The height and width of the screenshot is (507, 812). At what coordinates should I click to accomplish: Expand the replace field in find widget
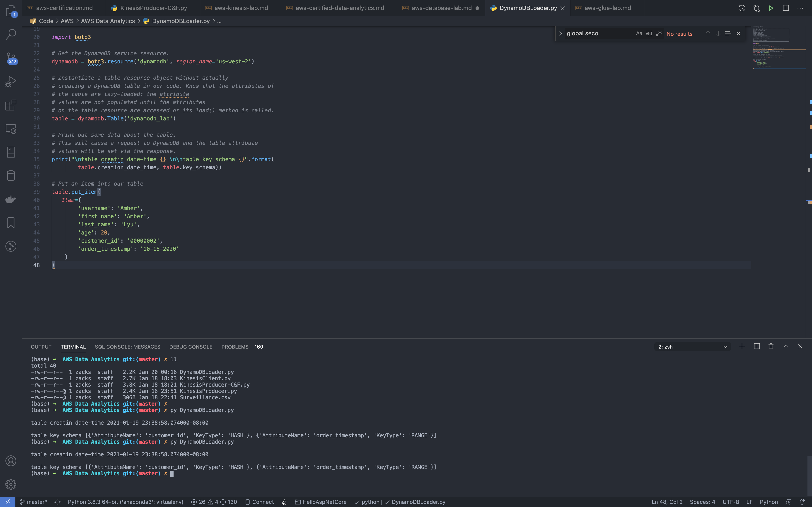pyautogui.click(x=560, y=33)
